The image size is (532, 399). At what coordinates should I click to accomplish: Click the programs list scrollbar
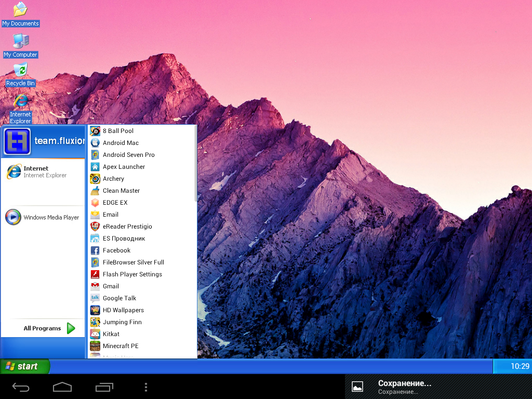(196, 164)
